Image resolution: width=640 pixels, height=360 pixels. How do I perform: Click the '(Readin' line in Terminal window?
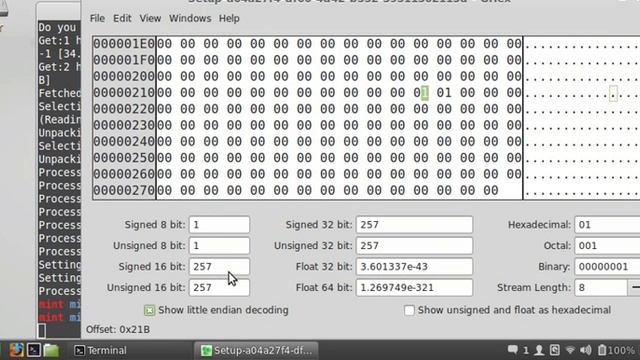pyautogui.click(x=59, y=120)
